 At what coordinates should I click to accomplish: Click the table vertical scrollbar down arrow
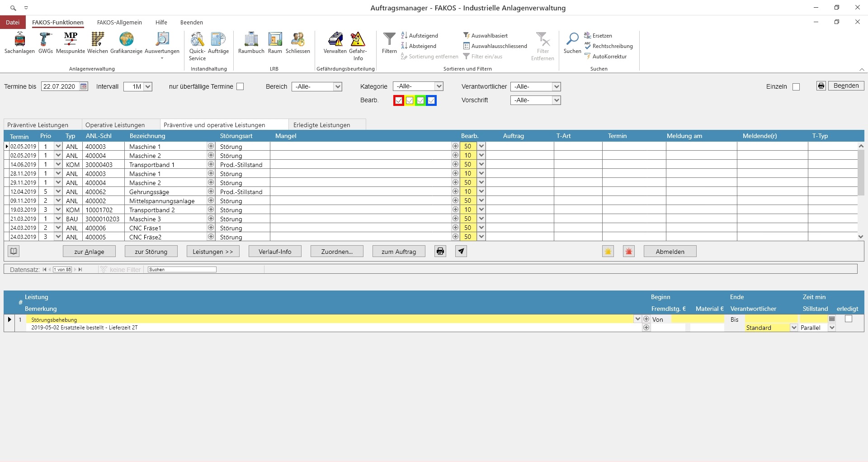(861, 237)
